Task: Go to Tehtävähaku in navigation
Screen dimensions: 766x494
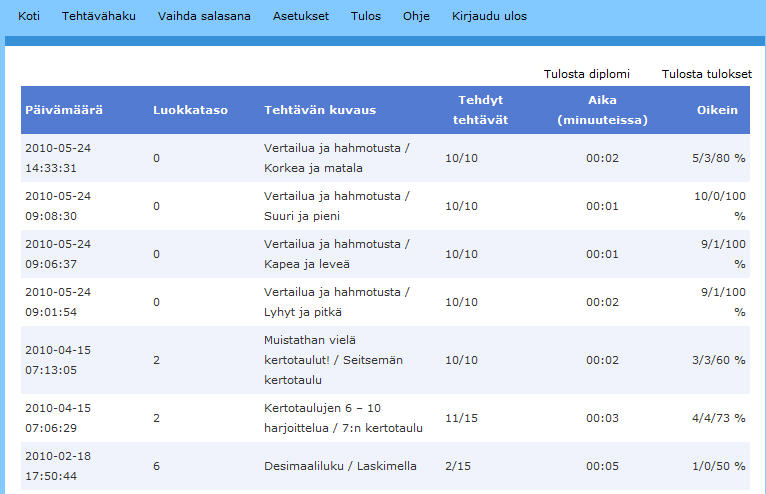Action: [99, 16]
